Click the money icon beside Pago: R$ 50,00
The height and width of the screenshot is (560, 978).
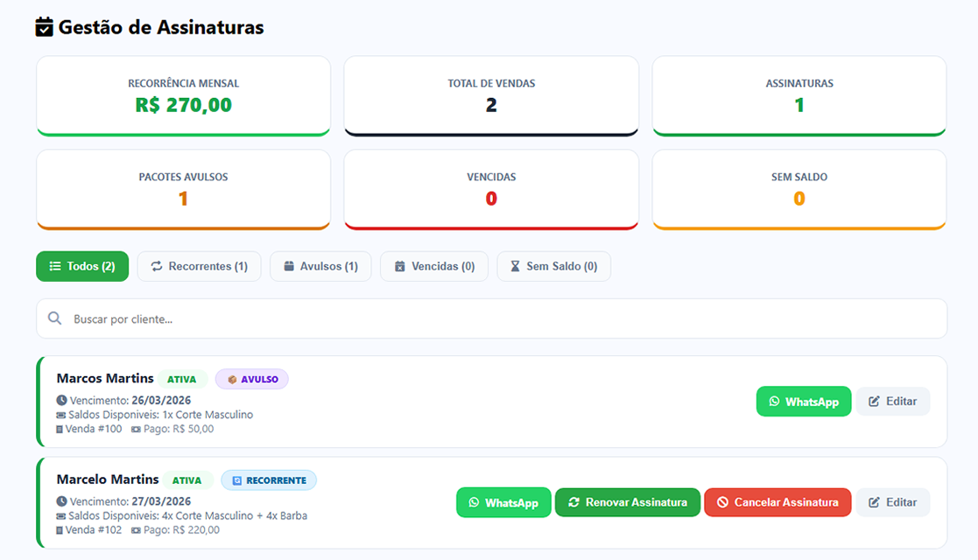[x=136, y=429]
